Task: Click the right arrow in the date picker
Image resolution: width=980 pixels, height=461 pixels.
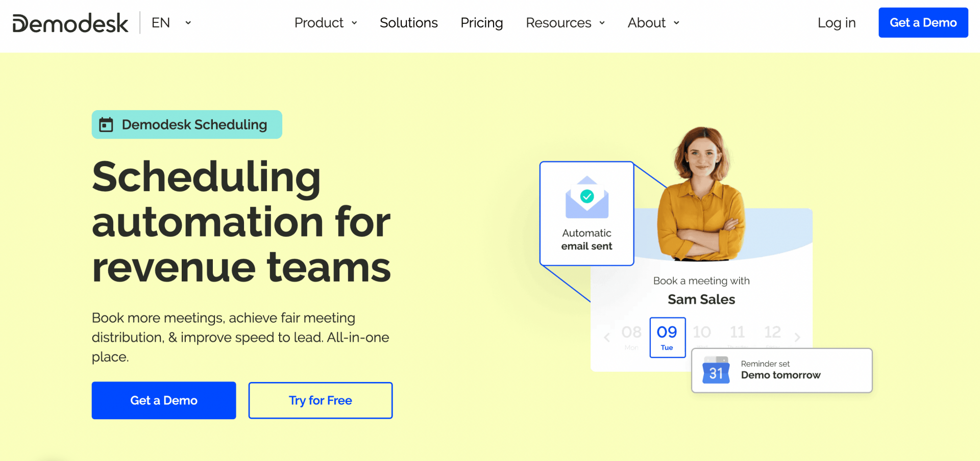Action: (x=798, y=337)
